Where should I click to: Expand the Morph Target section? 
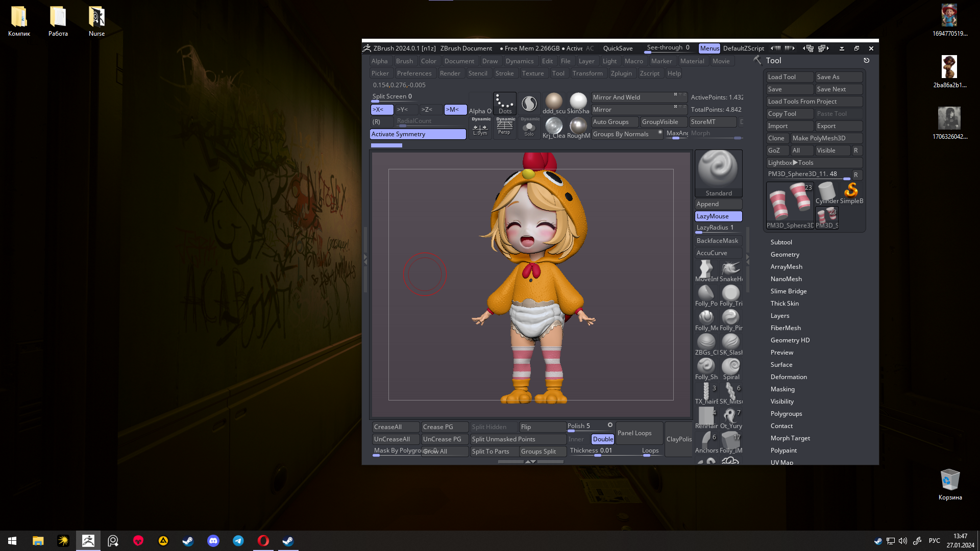coord(790,438)
